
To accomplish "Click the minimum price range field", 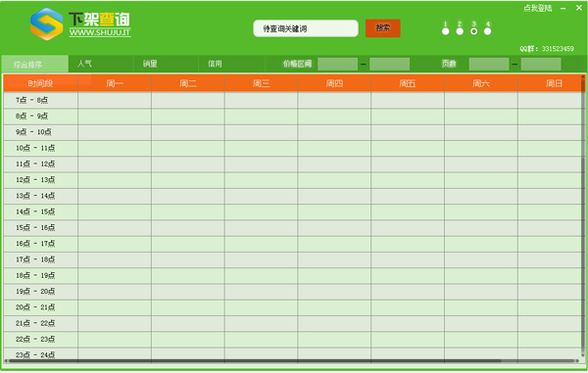I will (x=337, y=64).
